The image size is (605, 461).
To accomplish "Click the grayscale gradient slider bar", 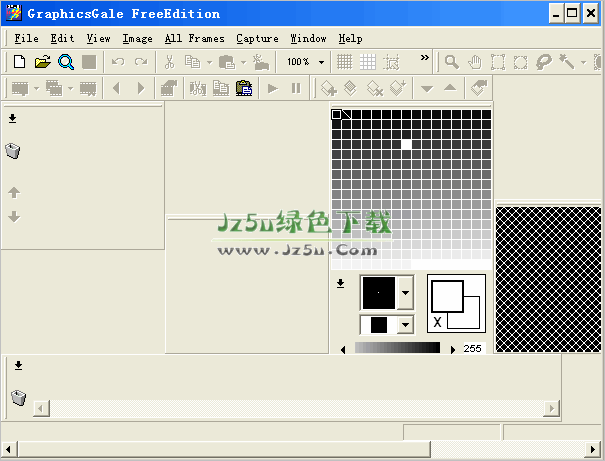I will tap(397, 348).
